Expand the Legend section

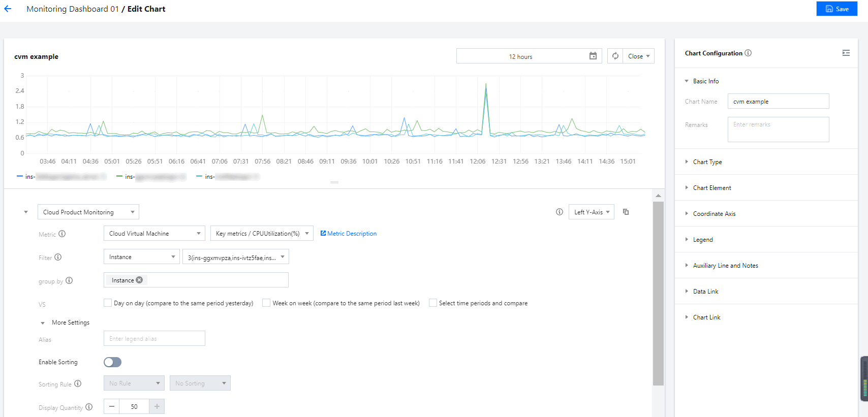tap(702, 239)
